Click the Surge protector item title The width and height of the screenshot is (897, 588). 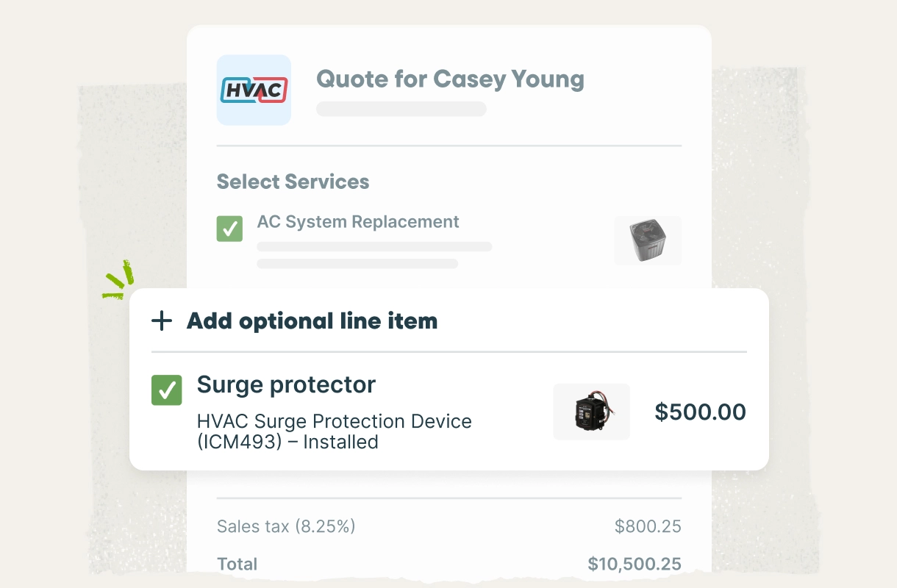[286, 384]
